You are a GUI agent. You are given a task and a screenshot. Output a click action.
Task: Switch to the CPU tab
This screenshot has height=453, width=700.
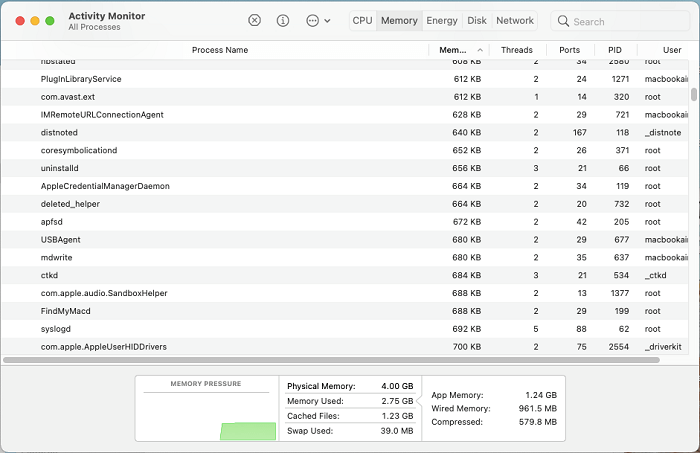(362, 21)
